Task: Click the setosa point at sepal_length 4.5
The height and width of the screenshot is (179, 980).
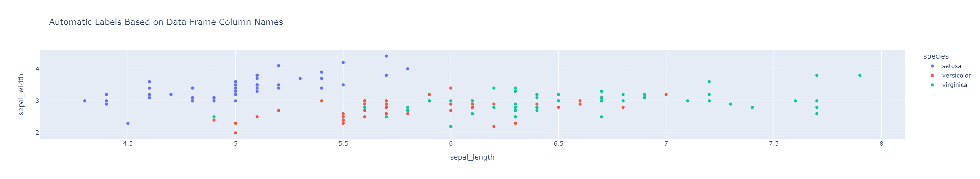Action: tap(128, 123)
